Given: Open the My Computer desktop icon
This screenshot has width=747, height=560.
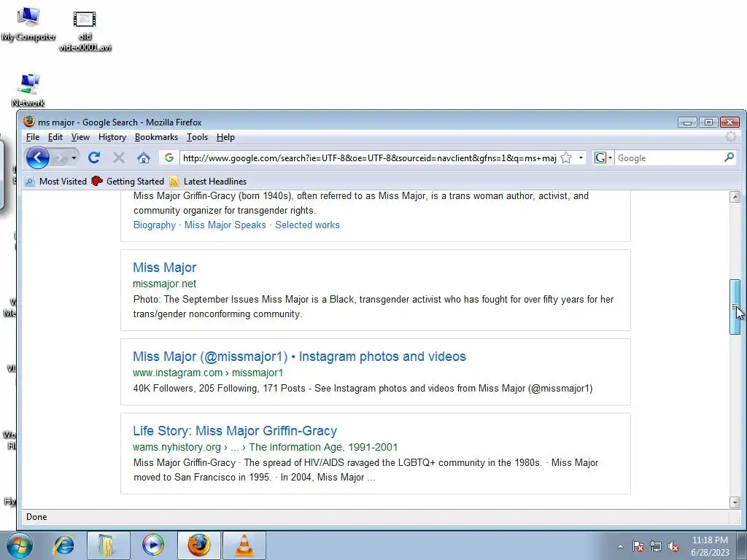Looking at the screenshot, I should (28, 24).
